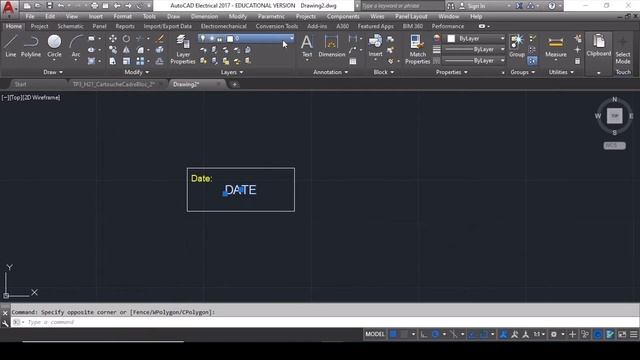The width and height of the screenshot is (640, 360).
Task: Click the Plot print icon in quick access toolbar
Action: [94, 6]
